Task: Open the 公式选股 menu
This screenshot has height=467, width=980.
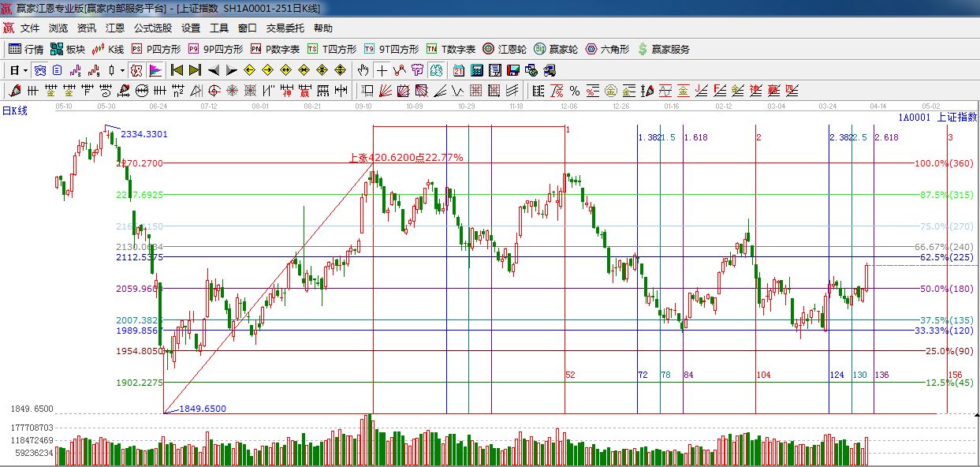Action: click(x=152, y=28)
